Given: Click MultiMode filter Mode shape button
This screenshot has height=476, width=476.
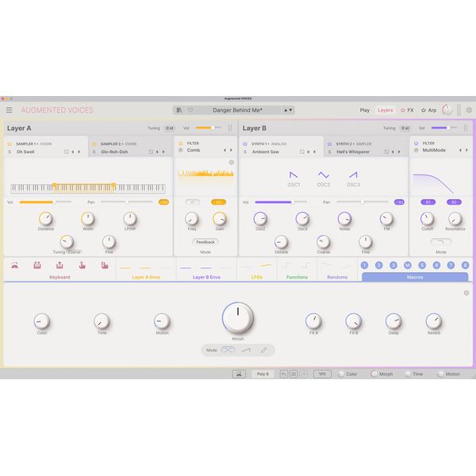Looking at the screenshot, I should (x=441, y=242).
